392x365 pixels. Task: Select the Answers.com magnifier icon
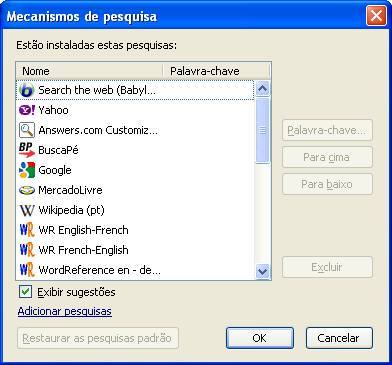click(x=27, y=130)
